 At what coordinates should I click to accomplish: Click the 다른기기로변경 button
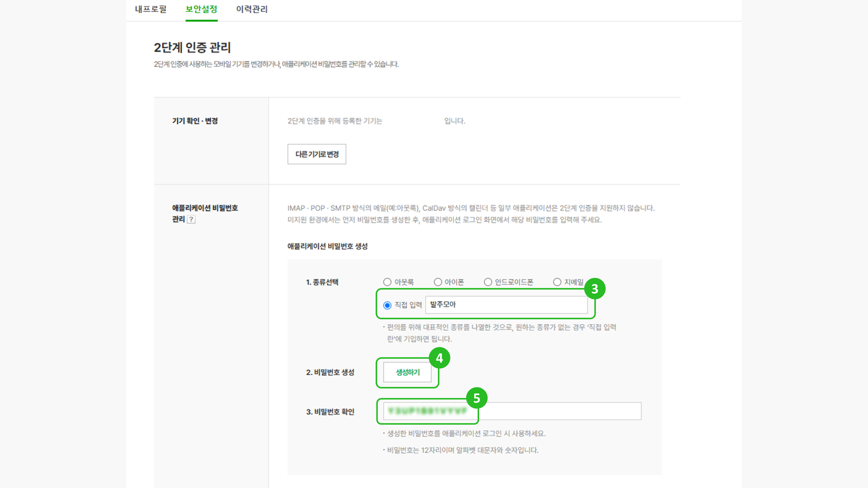pyautogui.click(x=316, y=154)
